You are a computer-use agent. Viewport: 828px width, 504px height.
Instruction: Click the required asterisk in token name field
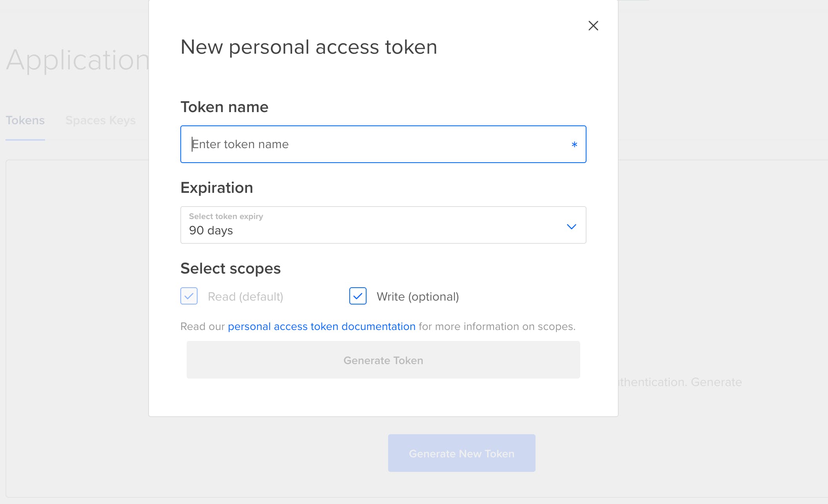tap(574, 145)
